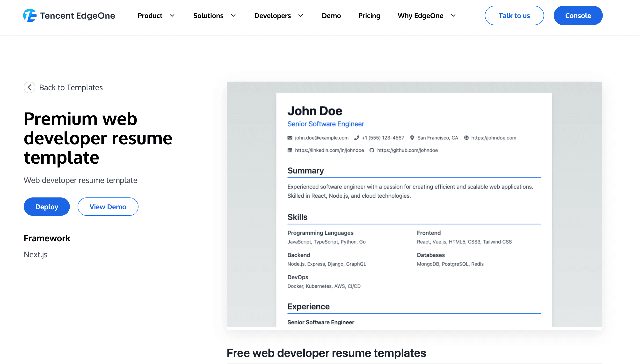Click the globe icon before https://johndoe.com
Image resolution: width=640 pixels, height=364 pixels.
(466, 138)
